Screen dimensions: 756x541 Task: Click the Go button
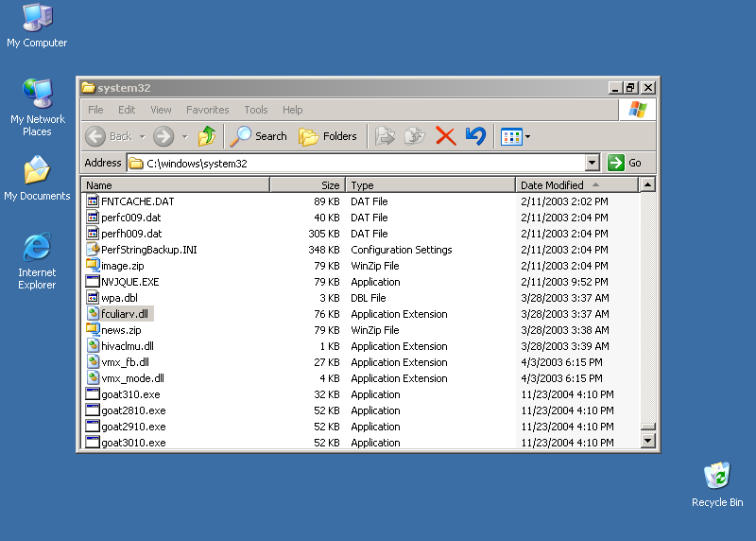point(625,163)
